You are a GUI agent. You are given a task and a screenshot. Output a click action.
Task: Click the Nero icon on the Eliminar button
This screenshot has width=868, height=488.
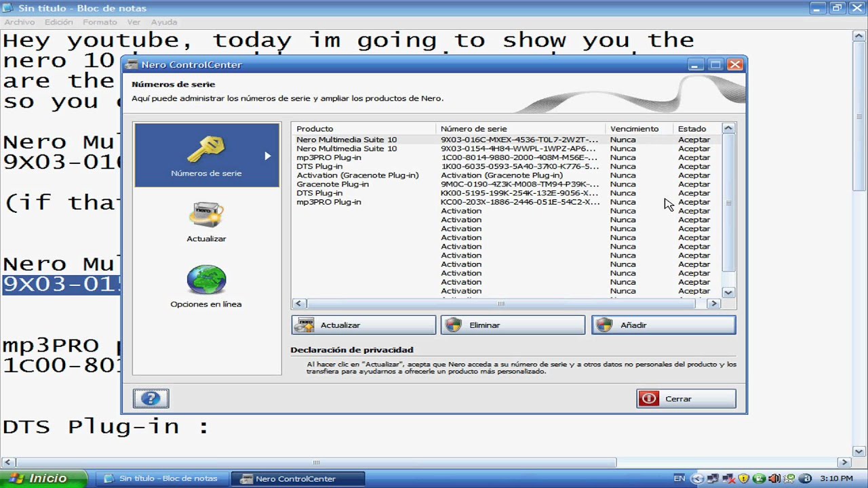[453, 325]
